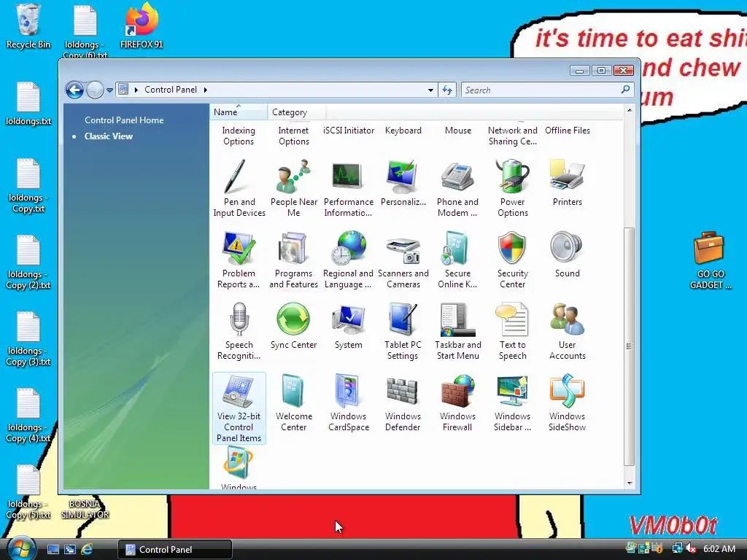Select GO GO GADGET desktop icon

[710, 260]
